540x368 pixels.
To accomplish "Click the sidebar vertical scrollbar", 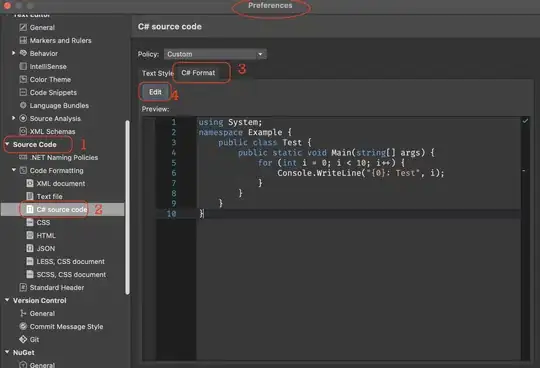I will tap(127, 207).
